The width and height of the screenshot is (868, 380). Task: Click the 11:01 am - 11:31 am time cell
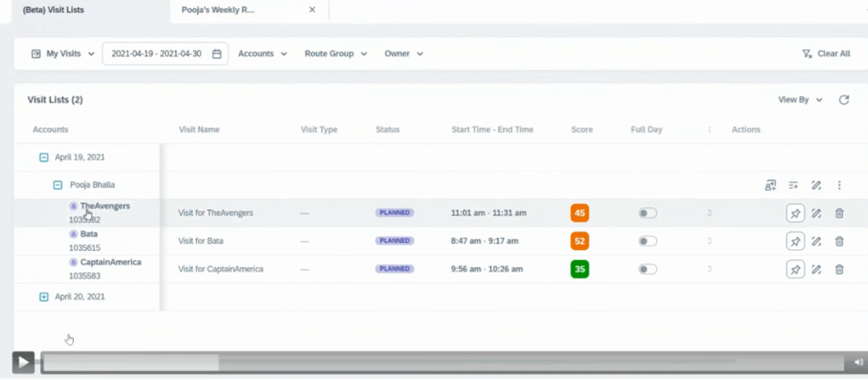[489, 213]
